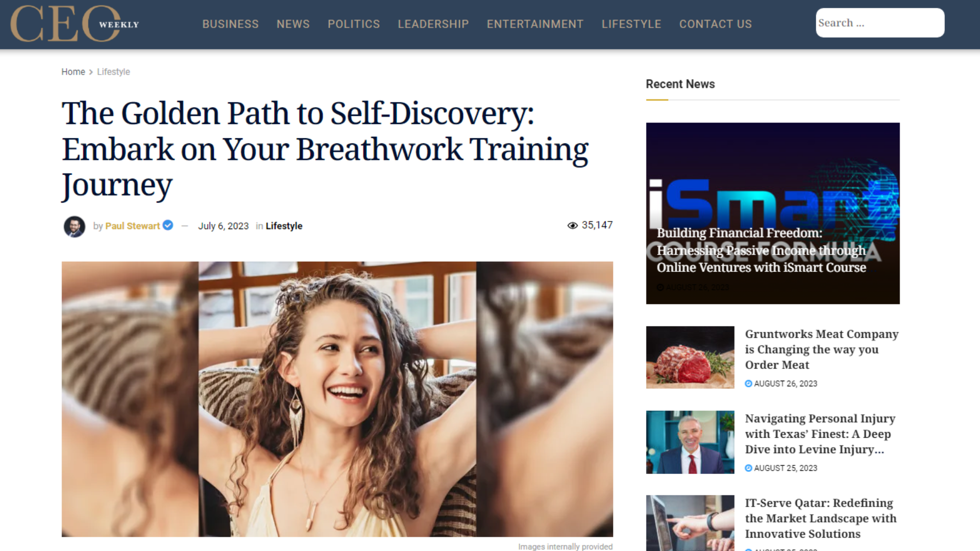Click the Search input field
The height and width of the screenshot is (551, 980).
tap(880, 23)
